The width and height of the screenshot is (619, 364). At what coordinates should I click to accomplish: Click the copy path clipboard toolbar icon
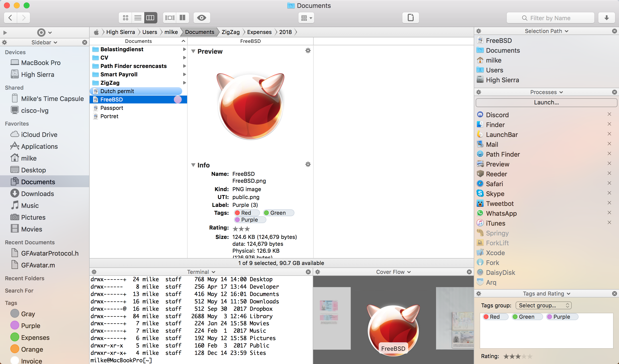coord(410,18)
